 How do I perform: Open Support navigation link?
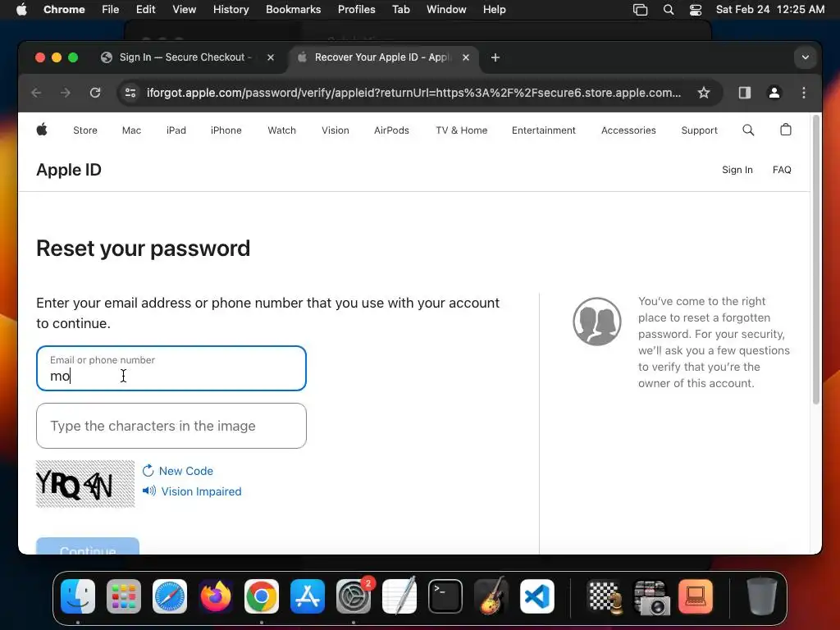coord(699,130)
